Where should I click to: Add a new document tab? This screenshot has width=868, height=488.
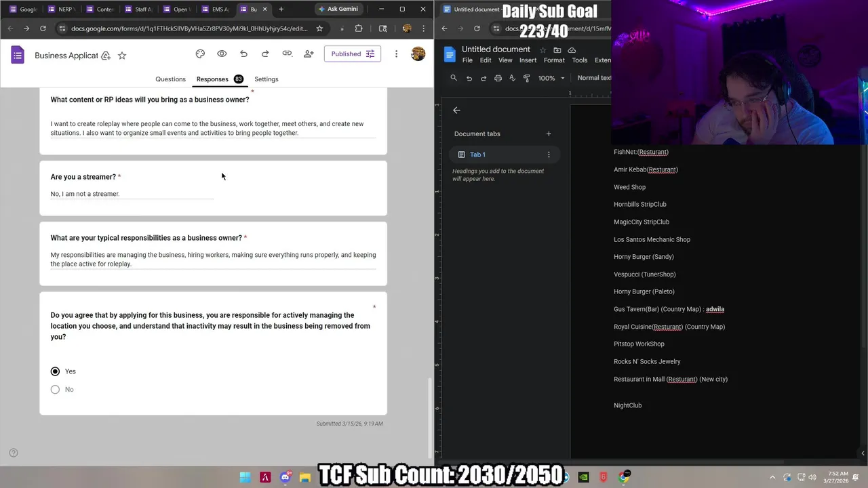point(549,134)
